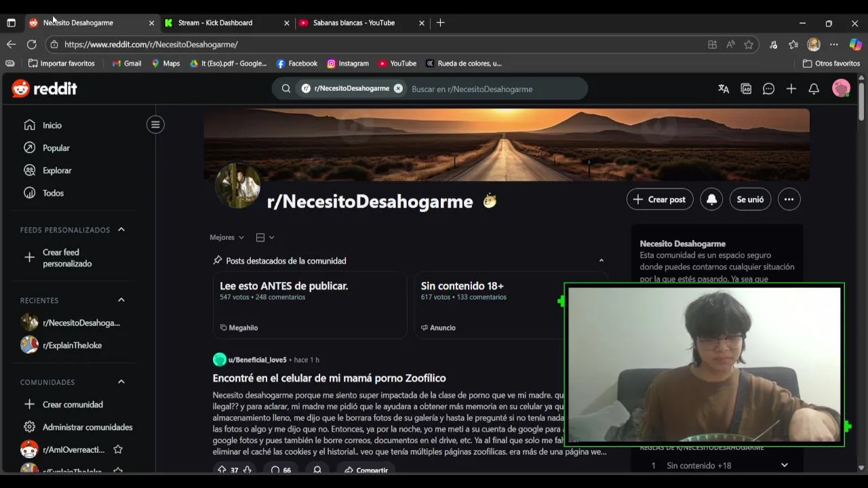Open the Copilot icon in Edge
Viewport: 868px width, 488px height.
coord(856,44)
